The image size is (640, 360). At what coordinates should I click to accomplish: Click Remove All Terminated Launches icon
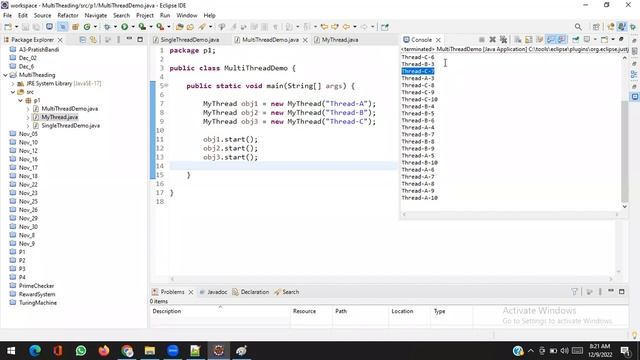click(503, 40)
